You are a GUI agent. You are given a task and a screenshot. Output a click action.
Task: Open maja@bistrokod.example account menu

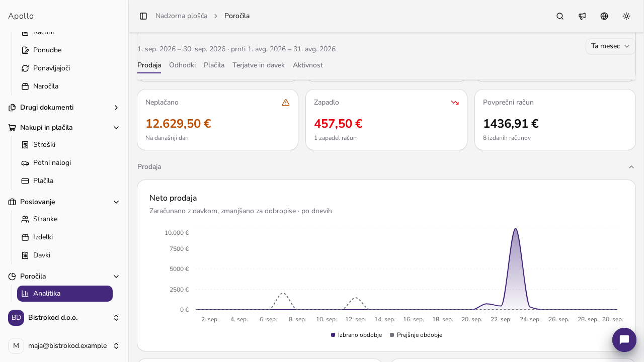[64, 346]
